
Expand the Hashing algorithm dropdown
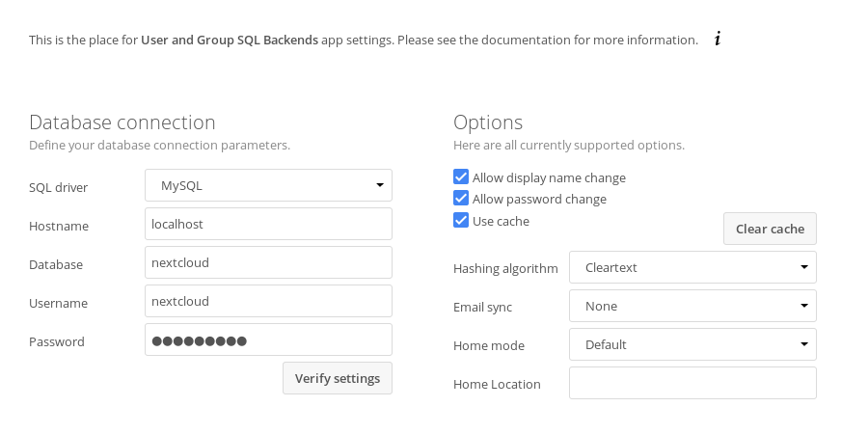pyautogui.click(x=692, y=267)
